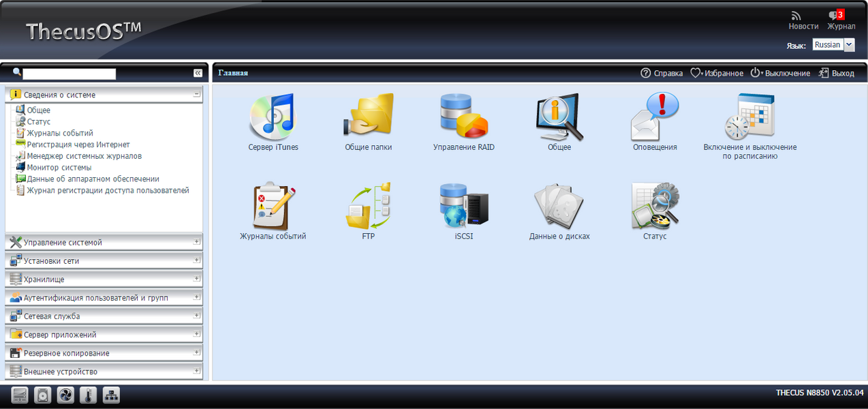Select Статус in the system info tree
Viewport: 868px width, 409px height.
click(38, 122)
